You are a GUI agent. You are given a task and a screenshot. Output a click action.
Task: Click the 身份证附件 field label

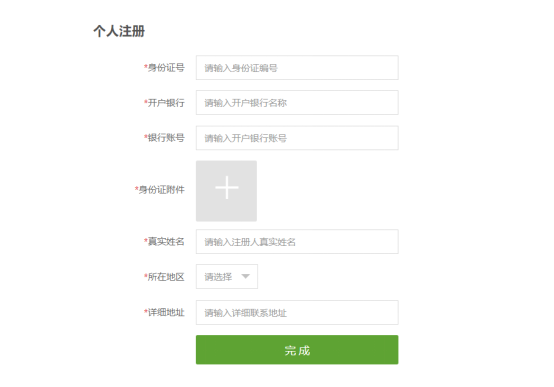tap(161, 190)
